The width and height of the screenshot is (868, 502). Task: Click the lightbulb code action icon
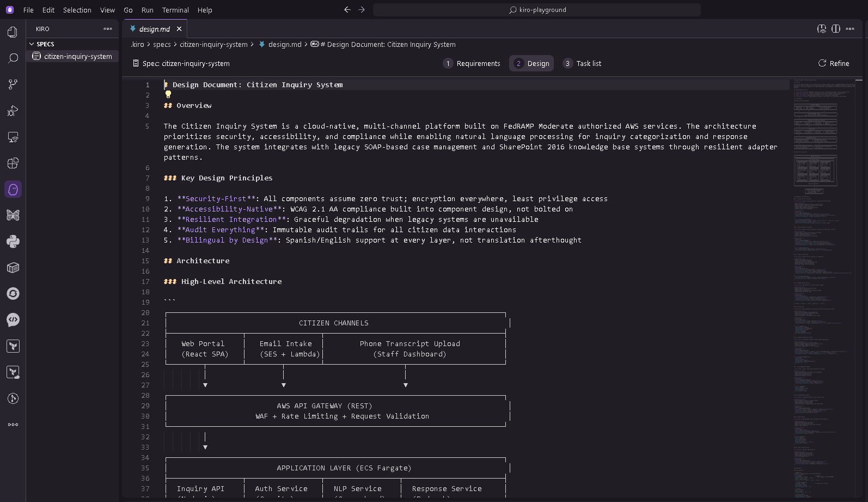tap(168, 95)
